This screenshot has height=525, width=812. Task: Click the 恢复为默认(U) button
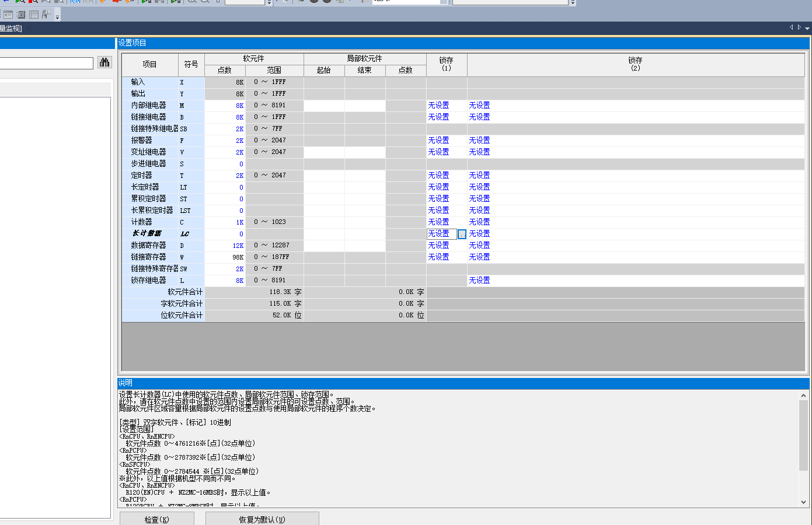262,519
